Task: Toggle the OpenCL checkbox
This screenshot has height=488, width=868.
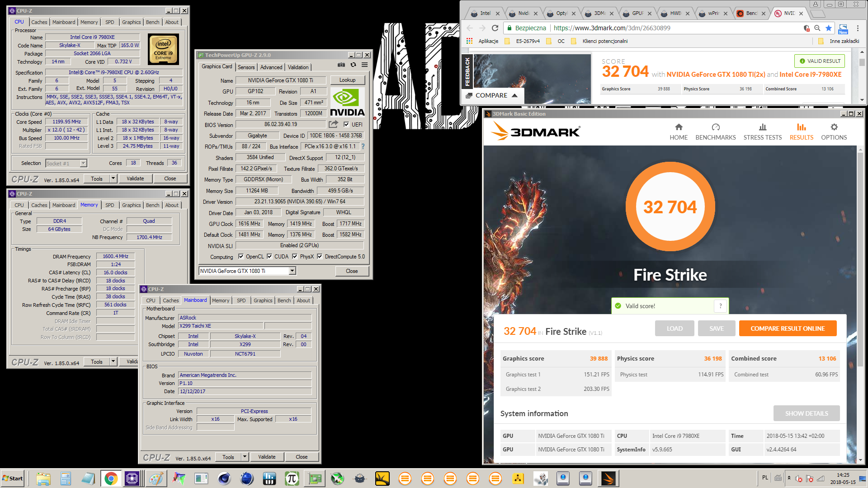Action: point(241,257)
